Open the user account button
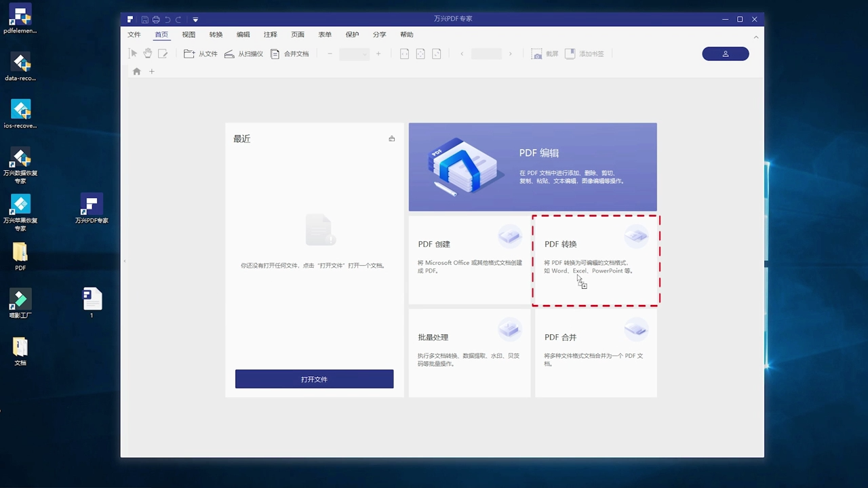Image resolution: width=868 pixels, height=488 pixels. pos(726,54)
